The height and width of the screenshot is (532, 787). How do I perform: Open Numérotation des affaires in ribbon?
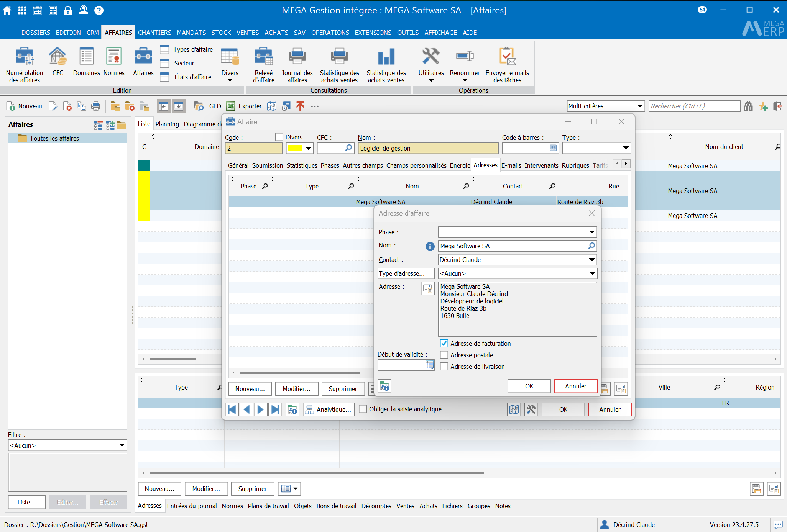pos(25,65)
